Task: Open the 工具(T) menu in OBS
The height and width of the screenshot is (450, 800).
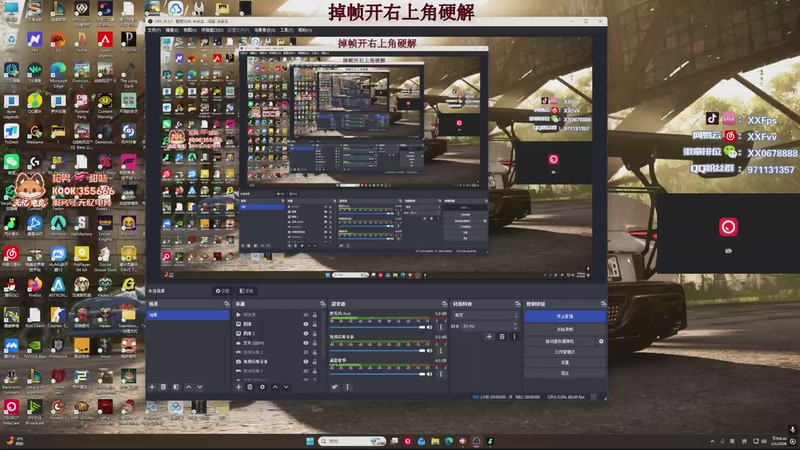Action: 287,30
